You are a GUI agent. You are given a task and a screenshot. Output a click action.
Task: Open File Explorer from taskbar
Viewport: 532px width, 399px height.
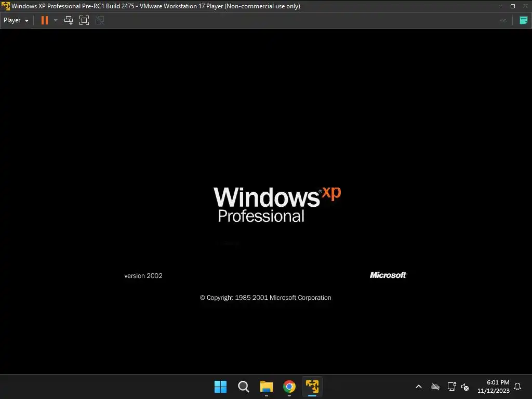click(267, 387)
